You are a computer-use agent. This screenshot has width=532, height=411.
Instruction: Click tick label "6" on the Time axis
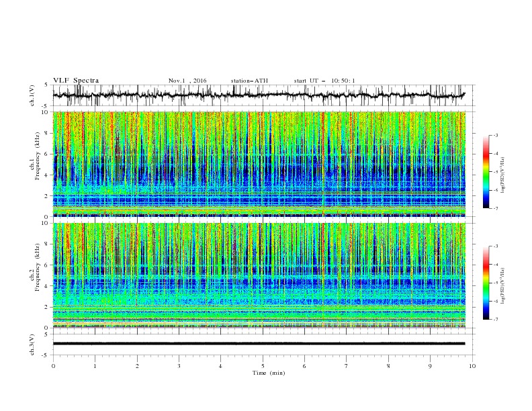(305, 366)
